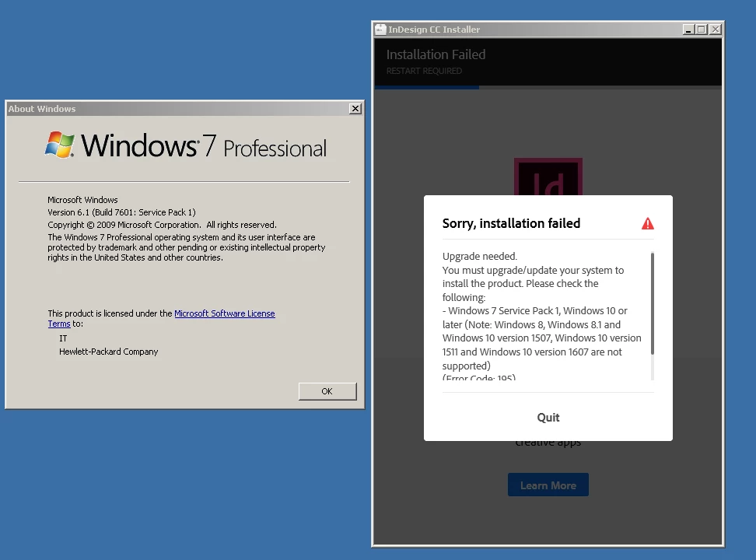Click the InDesign installer title bar icon
This screenshot has height=560, width=756.
point(380,30)
